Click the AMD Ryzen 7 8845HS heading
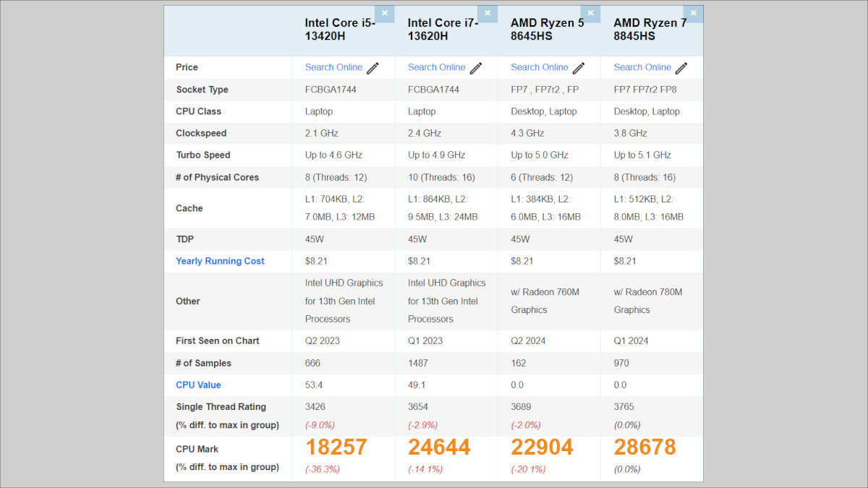 click(650, 29)
